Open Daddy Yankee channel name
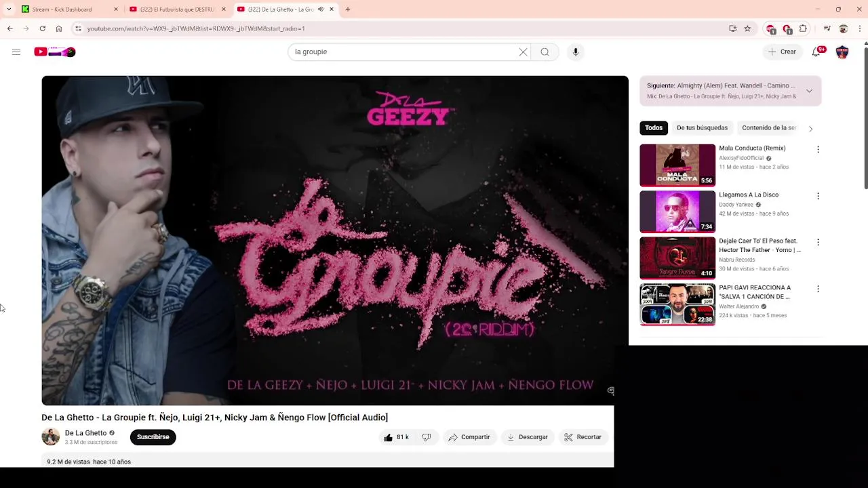Screen dimensions: 868x488 (736, 205)
